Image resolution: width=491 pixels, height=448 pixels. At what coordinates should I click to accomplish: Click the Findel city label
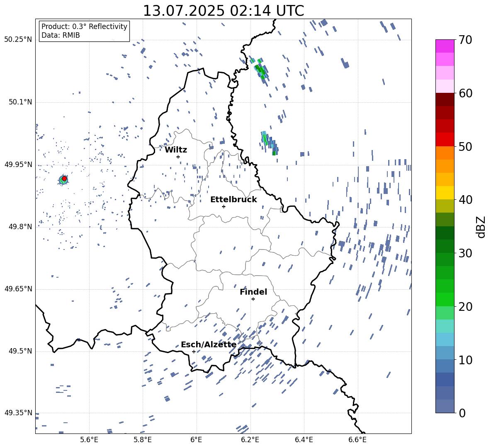(253, 292)
